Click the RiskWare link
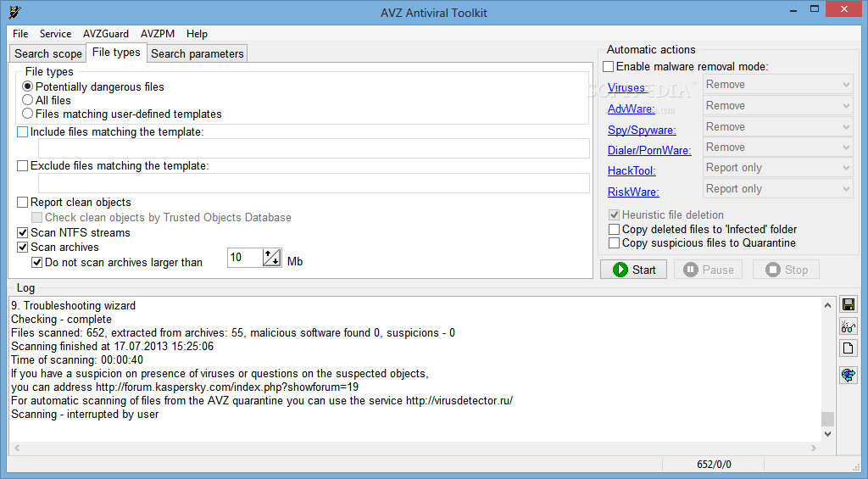The height and width of the screenshot is (479, 868). pos(633,192)
